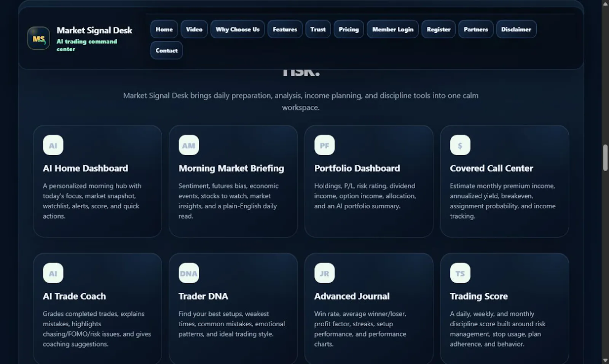Viewport: 609px width, 364px height.
Task: Click the 'Grades completed trades' description
Action: (x=97, y=329)
